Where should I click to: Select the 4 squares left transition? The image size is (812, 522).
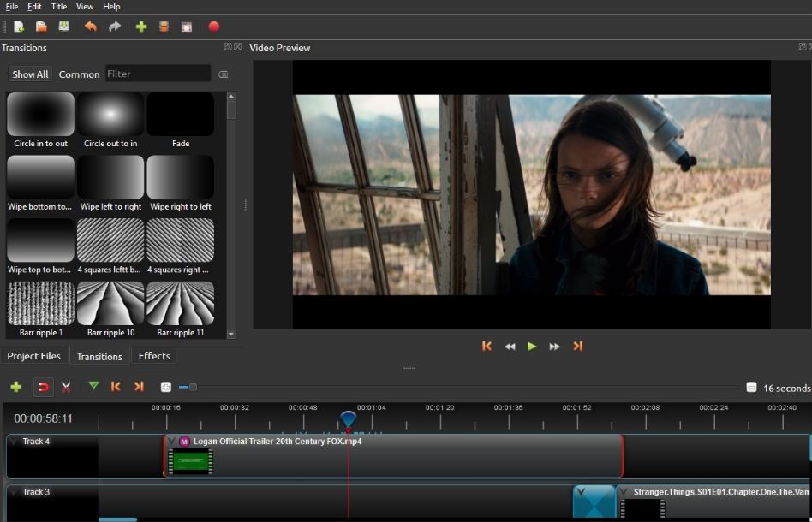pyautogui.click(x=110, y=246)
